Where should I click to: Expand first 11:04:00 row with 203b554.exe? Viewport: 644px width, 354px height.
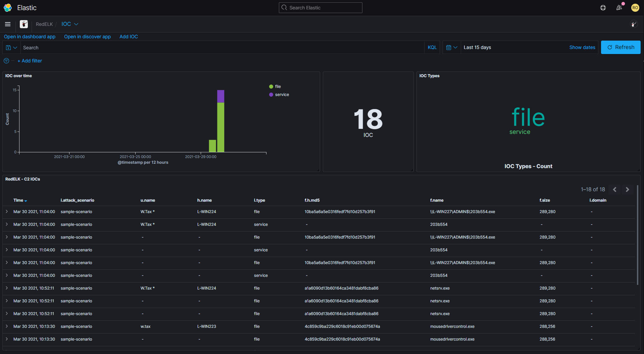(x=7, y=212)
